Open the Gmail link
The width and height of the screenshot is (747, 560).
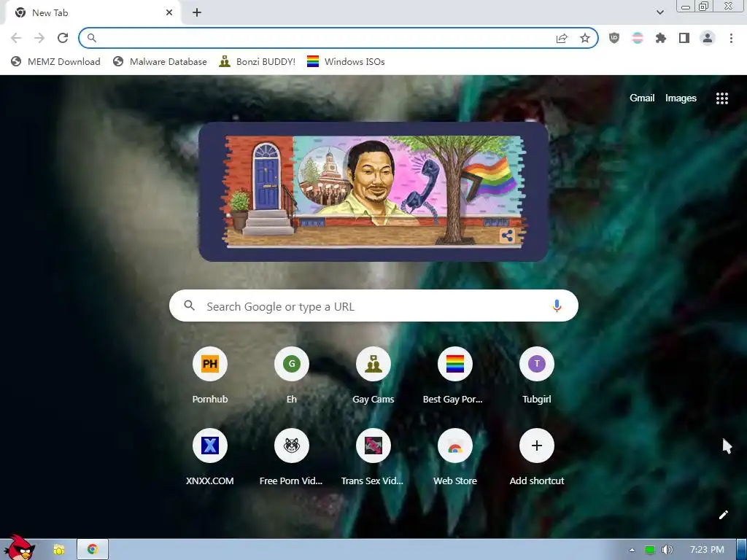(x=642, y=98)
